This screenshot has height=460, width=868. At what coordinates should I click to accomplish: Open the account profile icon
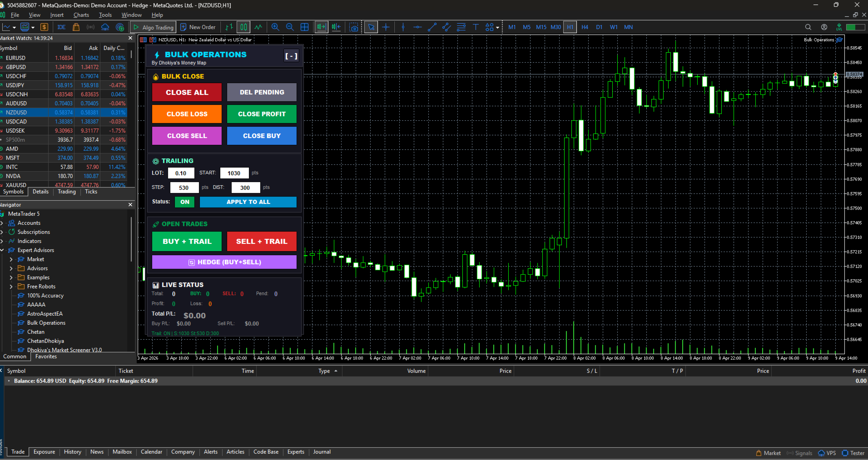(x=824, y=27)
